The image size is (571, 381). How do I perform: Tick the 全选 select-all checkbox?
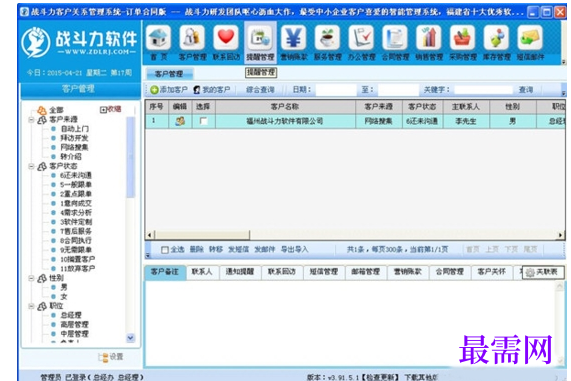[165, 250]
